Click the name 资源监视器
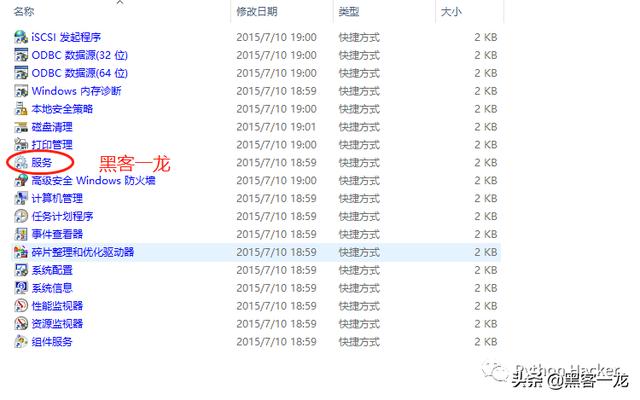 point(57,324)
